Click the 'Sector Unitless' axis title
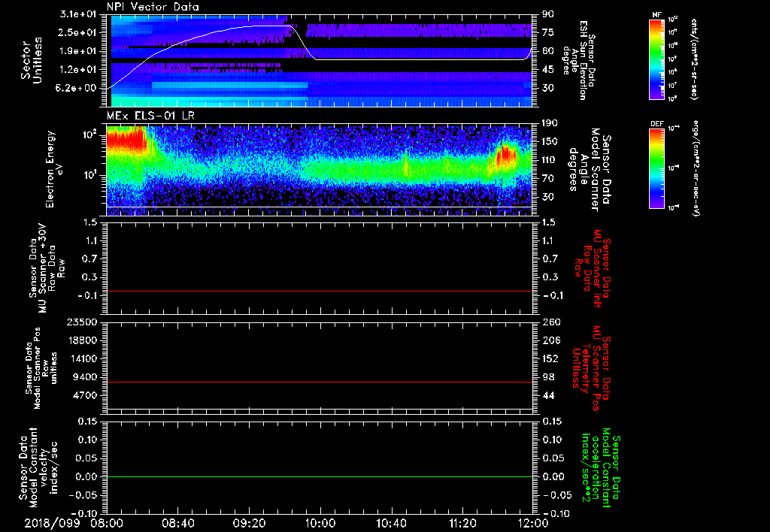 tap(32, 60)
